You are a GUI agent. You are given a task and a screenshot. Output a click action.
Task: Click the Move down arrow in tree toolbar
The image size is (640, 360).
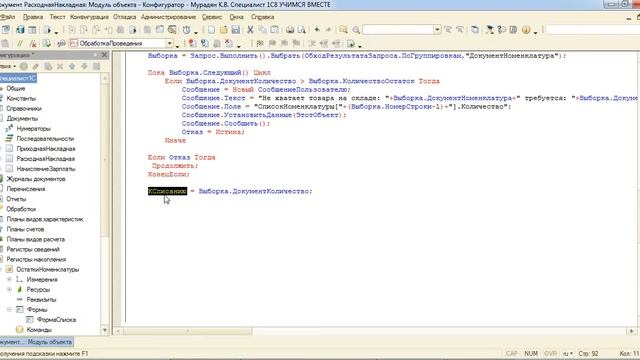(x=84, y=66)
